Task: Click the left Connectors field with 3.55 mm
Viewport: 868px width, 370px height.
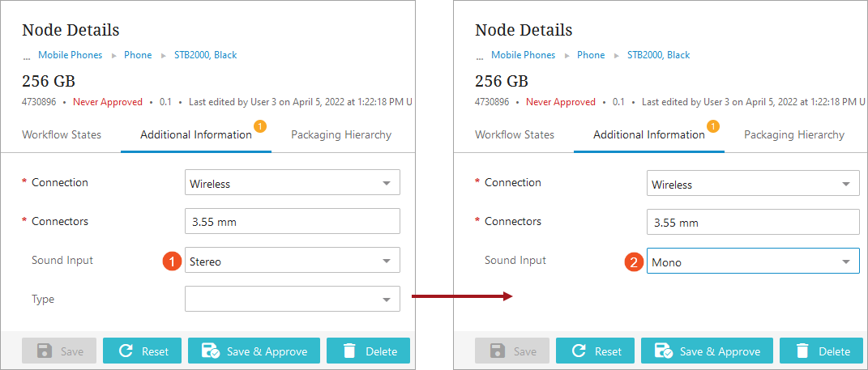Action: point(292,221)
